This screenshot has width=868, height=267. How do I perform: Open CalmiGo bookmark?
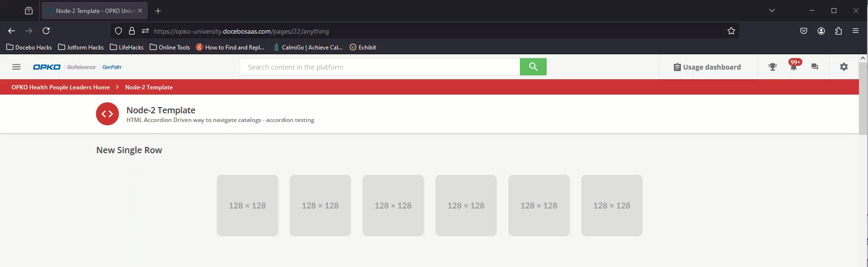(307, 47)
